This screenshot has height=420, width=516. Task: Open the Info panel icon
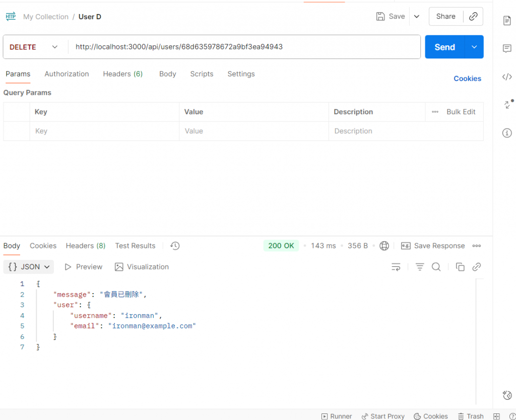(x=507, y=133)
